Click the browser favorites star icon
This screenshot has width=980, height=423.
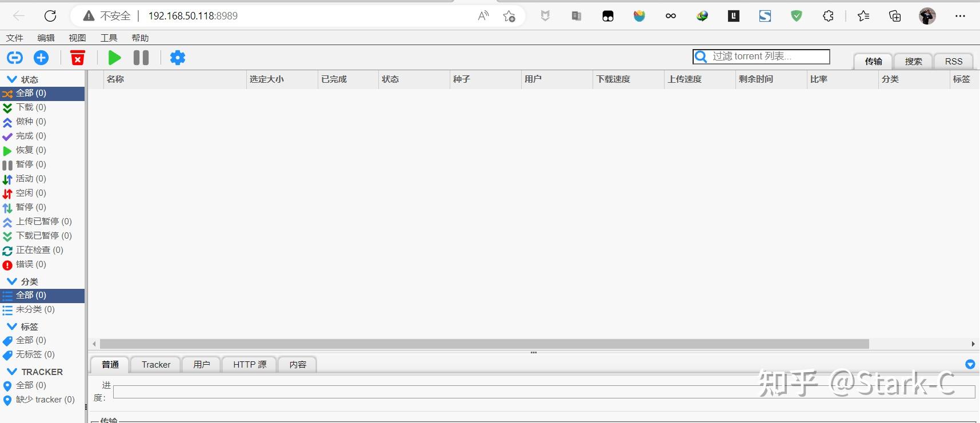click(x=509, y=16)
